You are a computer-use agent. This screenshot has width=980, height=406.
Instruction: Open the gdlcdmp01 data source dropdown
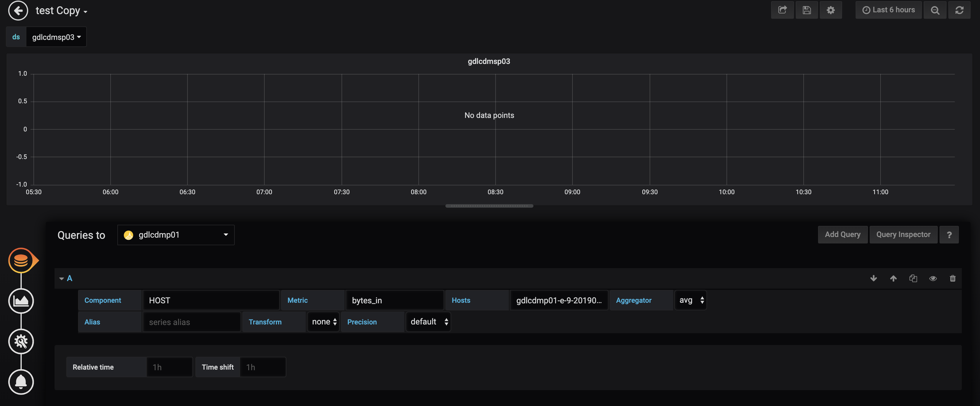tap(176, 235)
